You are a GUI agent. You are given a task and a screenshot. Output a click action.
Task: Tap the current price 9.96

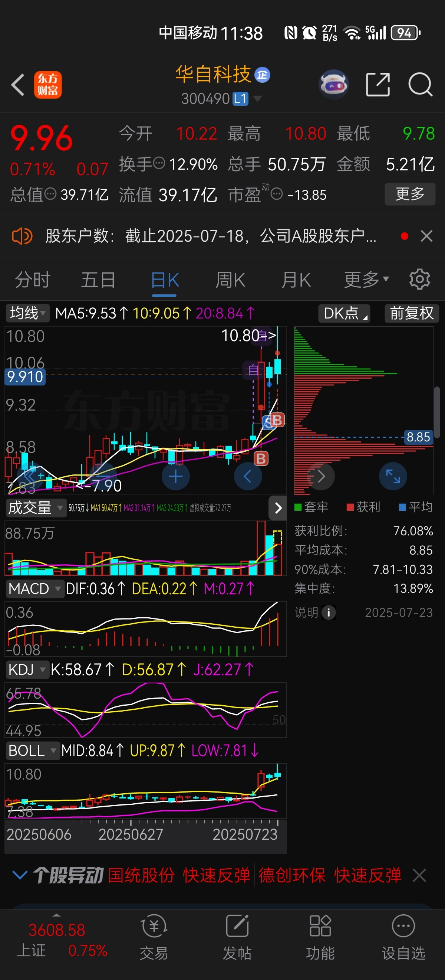pyautogui.click(x=42, y=138)
